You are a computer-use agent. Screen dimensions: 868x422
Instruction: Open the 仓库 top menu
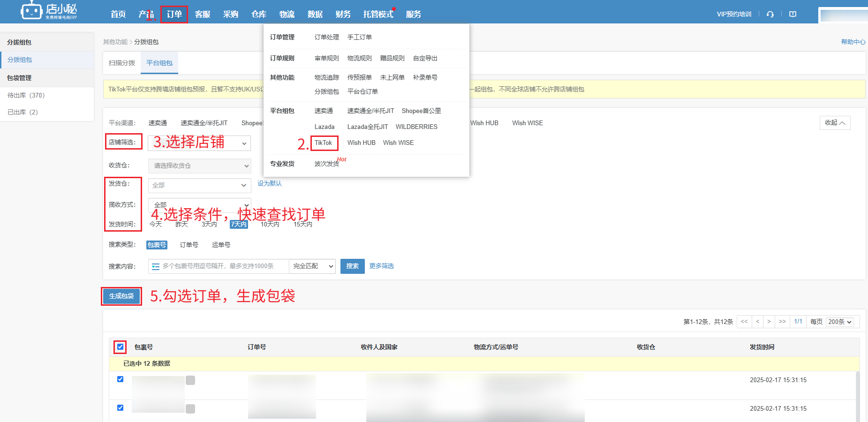tap(259, 14)
